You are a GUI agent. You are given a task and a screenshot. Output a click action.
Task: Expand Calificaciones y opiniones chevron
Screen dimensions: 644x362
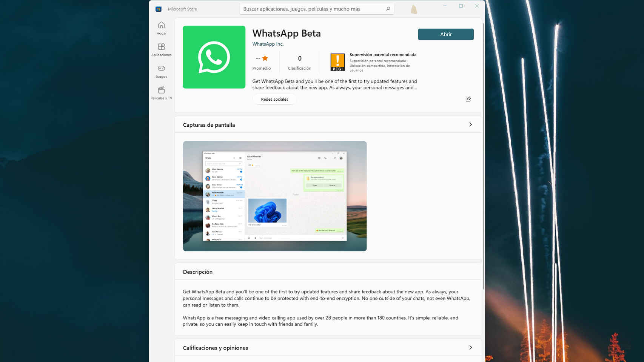coord(470,347)
